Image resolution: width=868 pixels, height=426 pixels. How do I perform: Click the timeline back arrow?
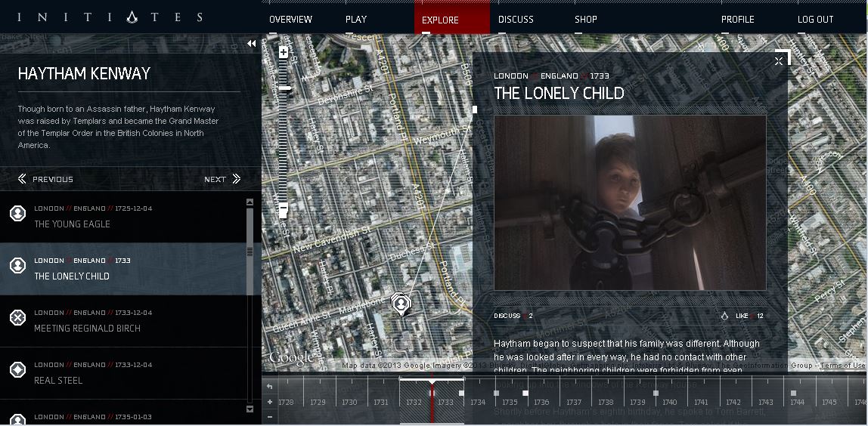coord(270,386)
